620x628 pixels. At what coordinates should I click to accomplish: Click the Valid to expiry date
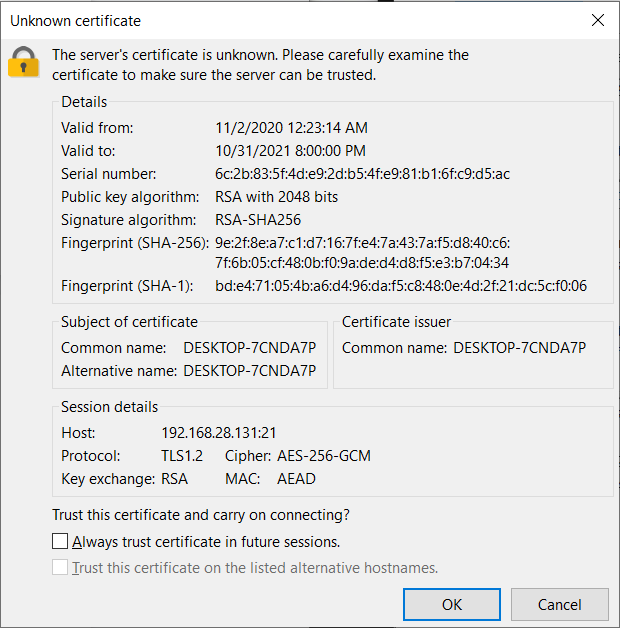click(x=290, y=151)
